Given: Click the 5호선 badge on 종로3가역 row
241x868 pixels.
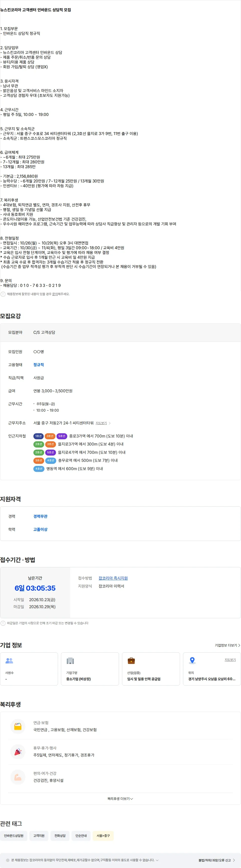Looking at the screenshot, I should pos(62,436).
